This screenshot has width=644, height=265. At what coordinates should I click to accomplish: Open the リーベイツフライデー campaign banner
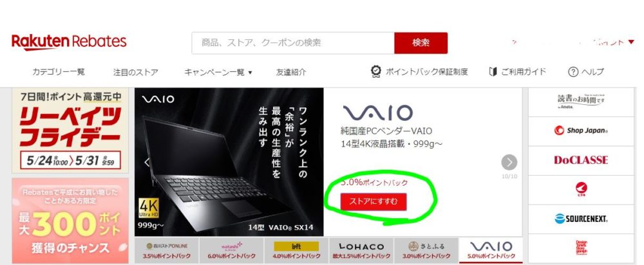coord(70,131)
